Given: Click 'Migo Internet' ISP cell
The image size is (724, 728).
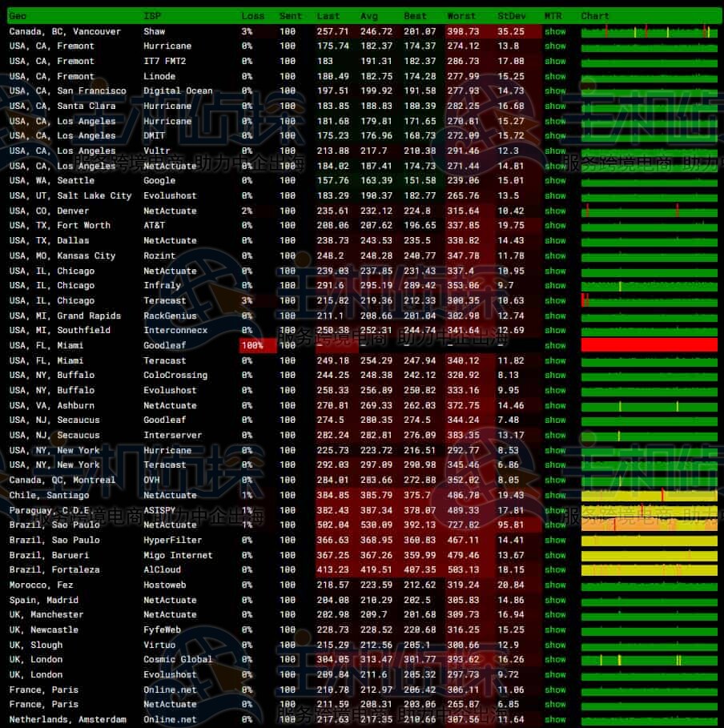Looking at the screenshot, I should pos(178,556).
